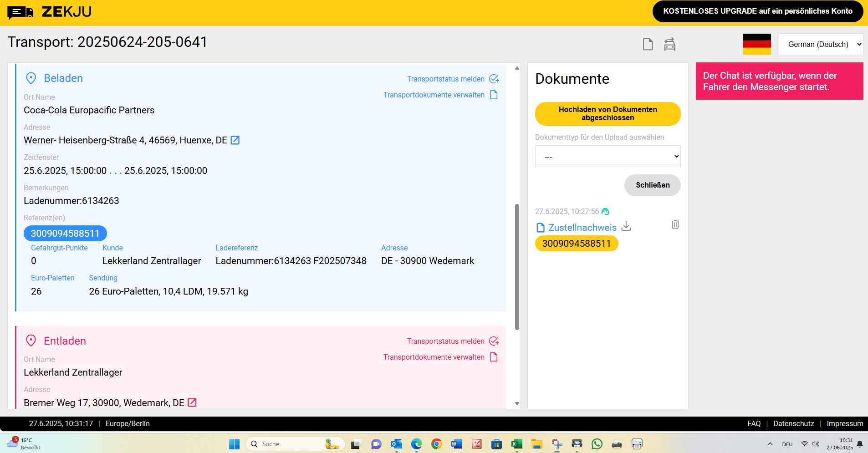
Task: Click status check icon in Beladen section
Action: pos(494,79)
